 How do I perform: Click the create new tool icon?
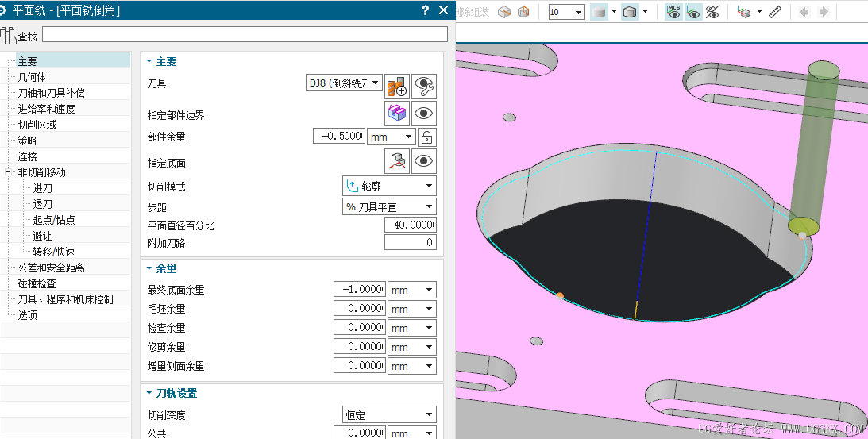click(x=397, y=87)
